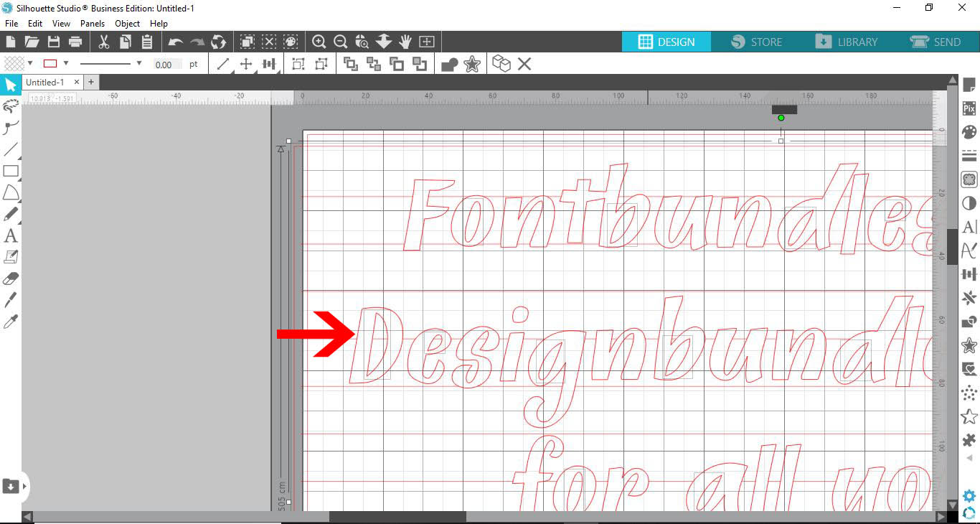The height and width of the screenshot is (524, 980).
Task: Zoom out of the canvas
Action: tap(341, 42)
